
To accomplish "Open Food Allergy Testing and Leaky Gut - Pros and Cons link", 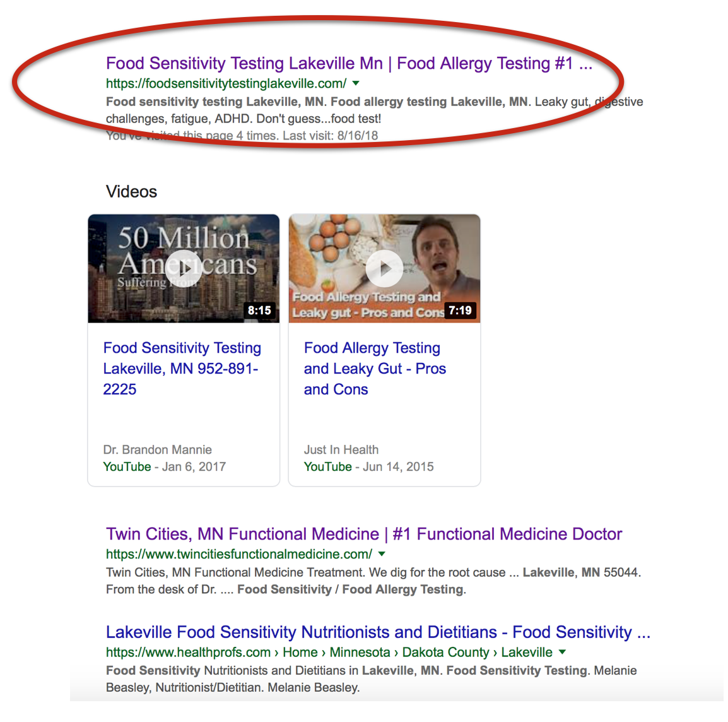I will [375, 369].
